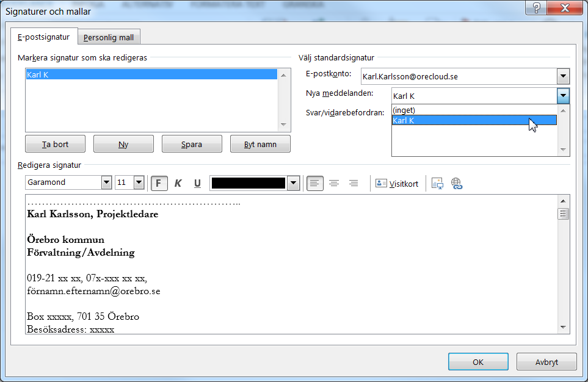Image resolution: width=588 pixels, height=382 pixels.
Task: Confirm the dialog with OK
Action: [478, 362]
